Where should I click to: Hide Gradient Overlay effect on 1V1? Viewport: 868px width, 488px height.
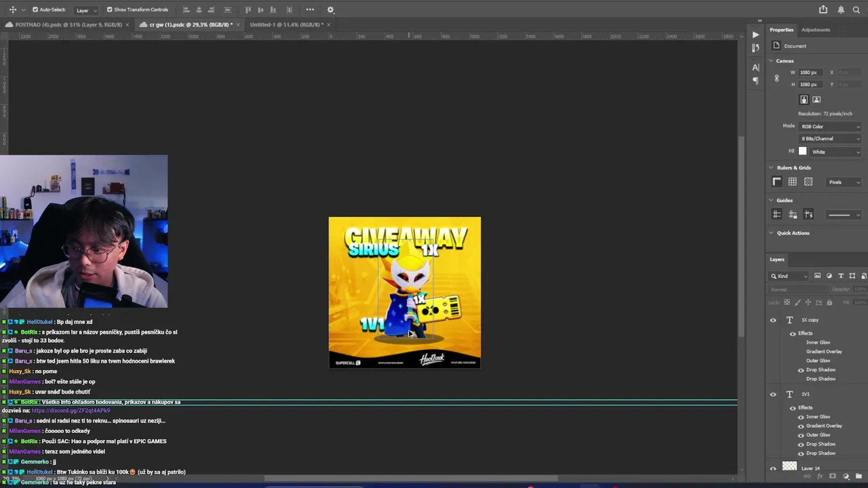pyautogui.click(x=801, y=426)
